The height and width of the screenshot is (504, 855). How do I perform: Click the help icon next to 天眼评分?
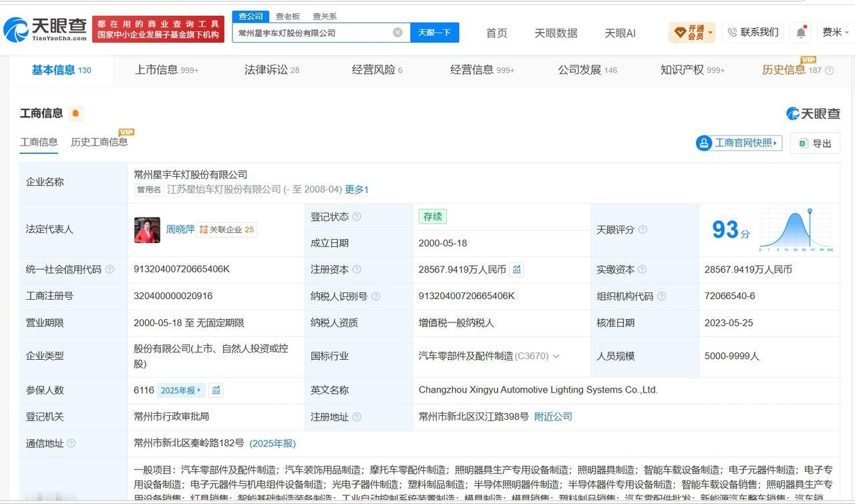click(x=643, y=230)
